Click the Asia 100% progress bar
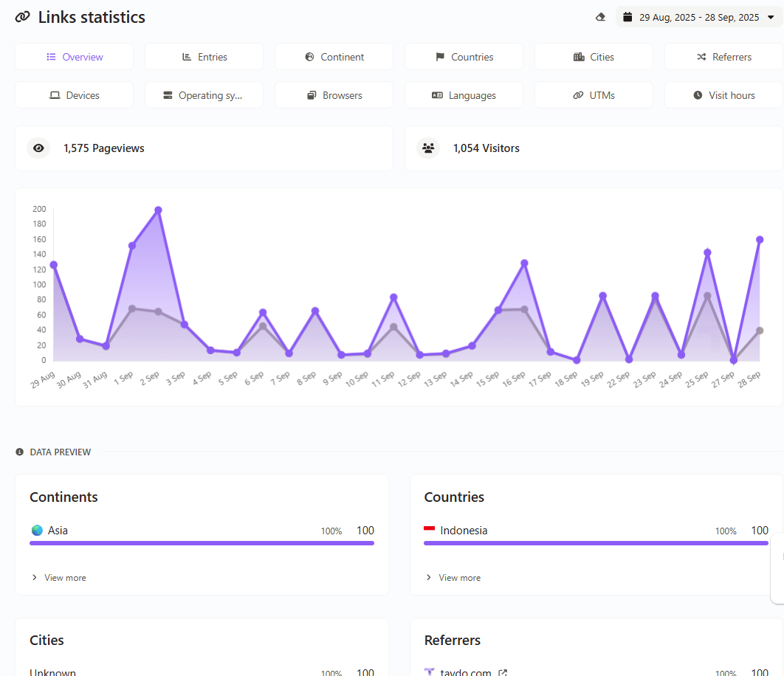 202,543
